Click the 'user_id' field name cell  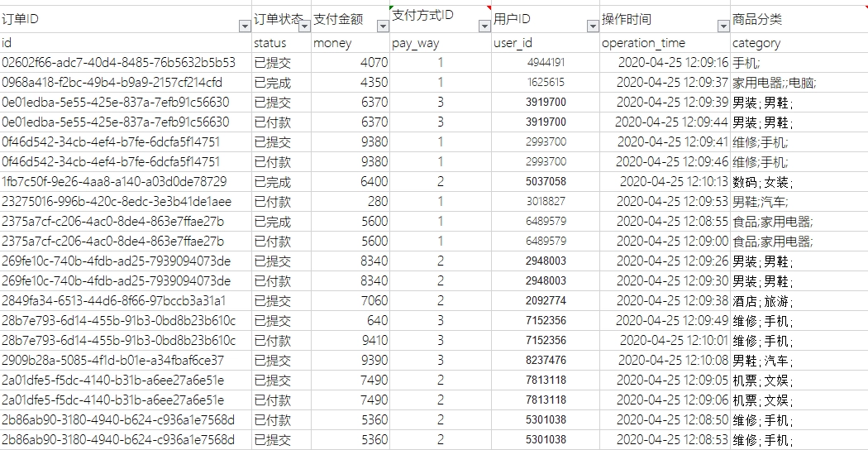(546, 43)
